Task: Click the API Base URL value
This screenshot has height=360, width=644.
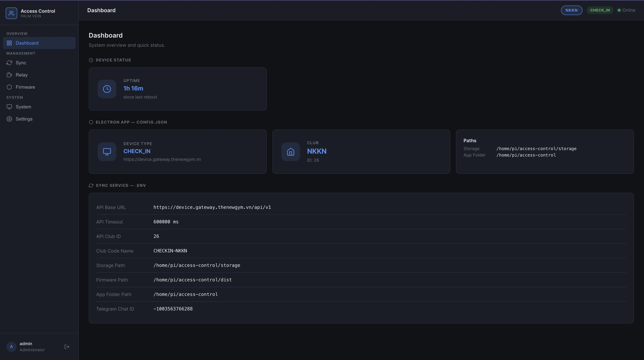Action: coord(212,207)
